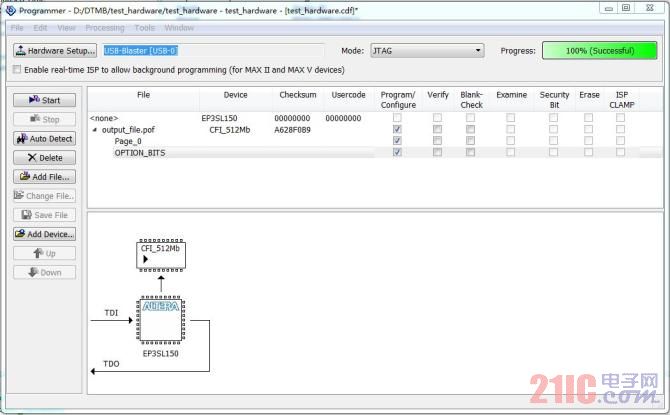Click the Blank-Check column header
670x415 pixels.
click(x=471, y=100)
